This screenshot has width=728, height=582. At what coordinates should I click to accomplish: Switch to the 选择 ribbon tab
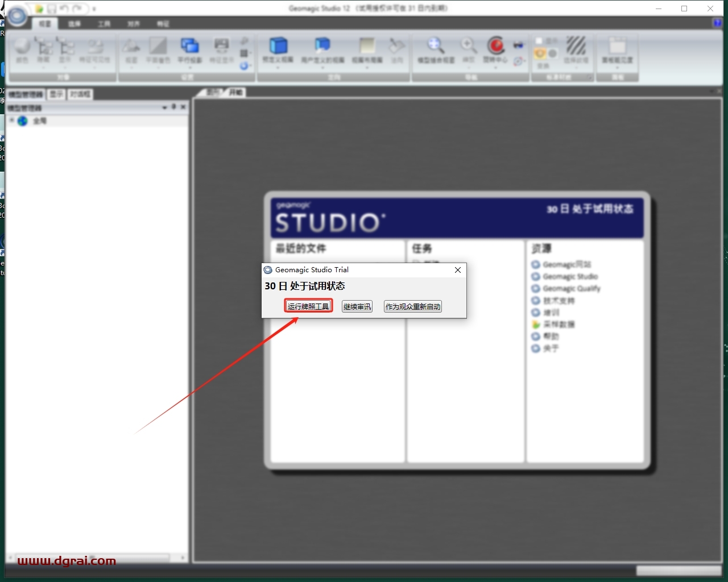[x=75, y=24]
